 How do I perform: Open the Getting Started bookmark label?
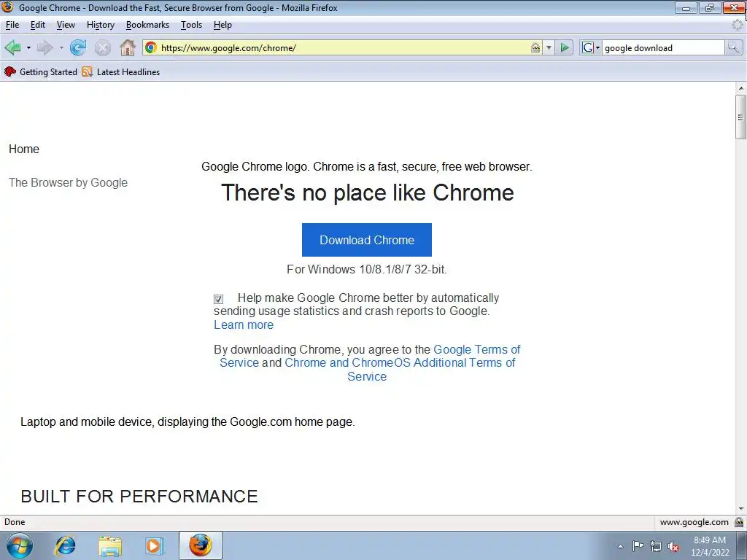click(x=48, y=72)
